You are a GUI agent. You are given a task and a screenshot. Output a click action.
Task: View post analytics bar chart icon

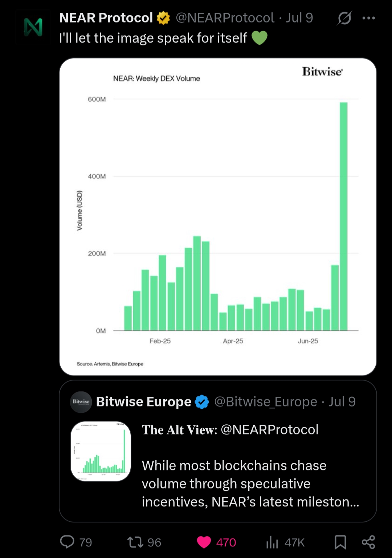pyautogui.click(x=272, y=542)
